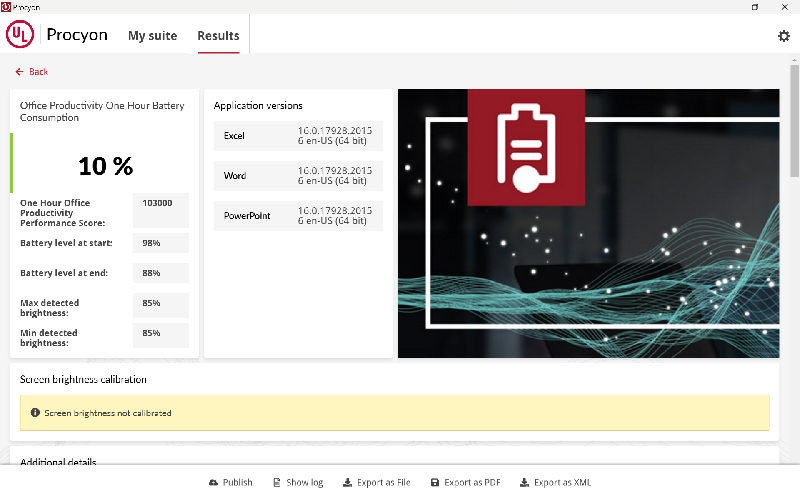
Task: Click the Procyon title bar app icon
Action: click(x=6, y=7)
